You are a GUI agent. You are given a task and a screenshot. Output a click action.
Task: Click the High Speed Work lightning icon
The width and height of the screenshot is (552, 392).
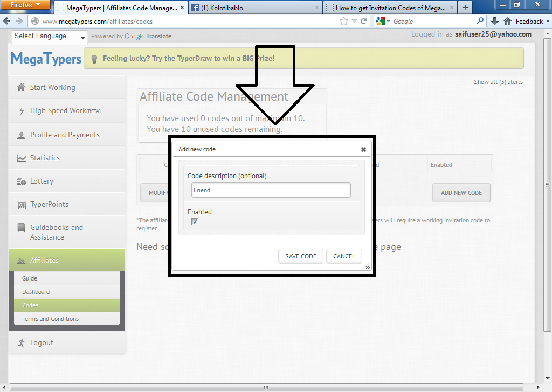22,111
